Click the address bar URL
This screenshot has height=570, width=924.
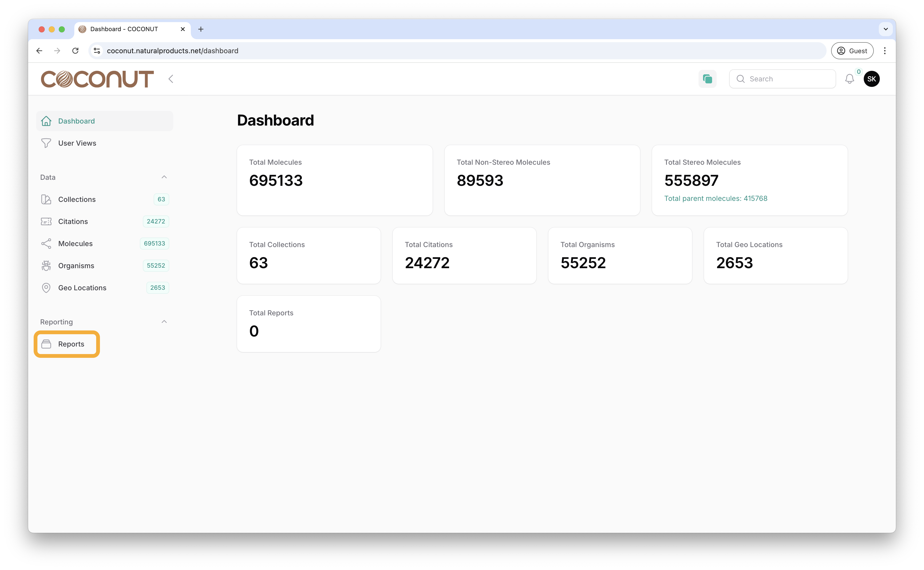[x=172, y=50]
